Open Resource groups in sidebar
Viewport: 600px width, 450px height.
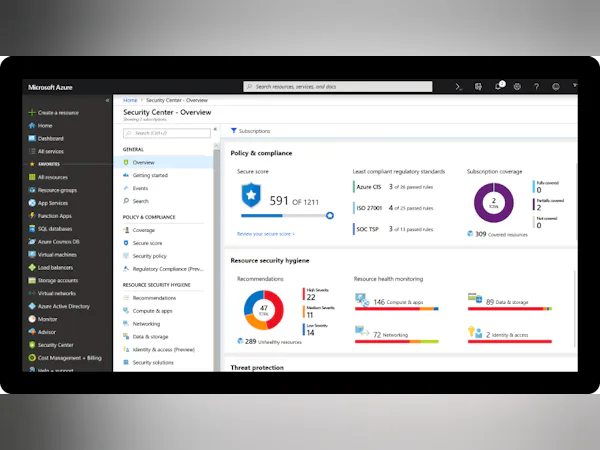pyautogui.click(x=53, y=190)
